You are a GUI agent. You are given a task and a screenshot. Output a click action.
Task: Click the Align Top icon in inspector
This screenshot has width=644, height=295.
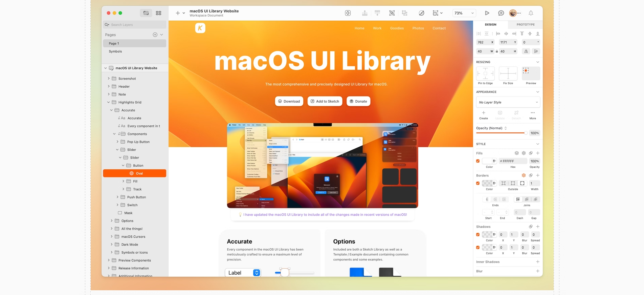click(522, 34)
